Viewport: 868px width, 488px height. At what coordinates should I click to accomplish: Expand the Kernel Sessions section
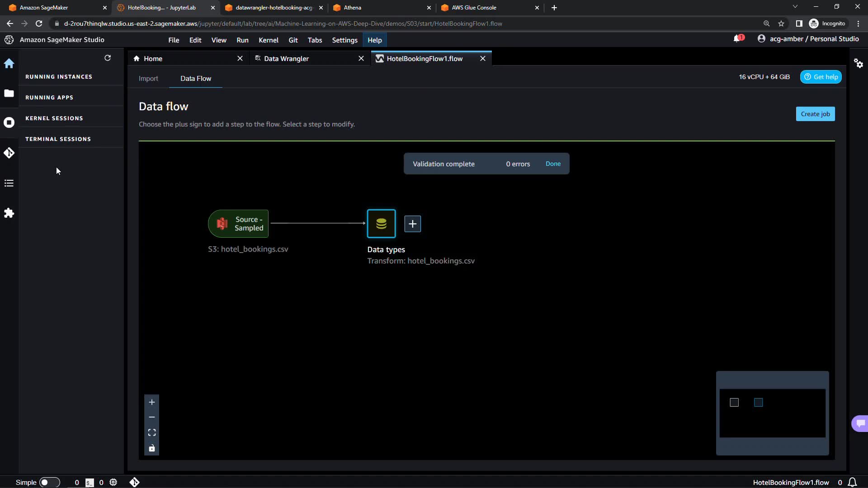(54, 118)
